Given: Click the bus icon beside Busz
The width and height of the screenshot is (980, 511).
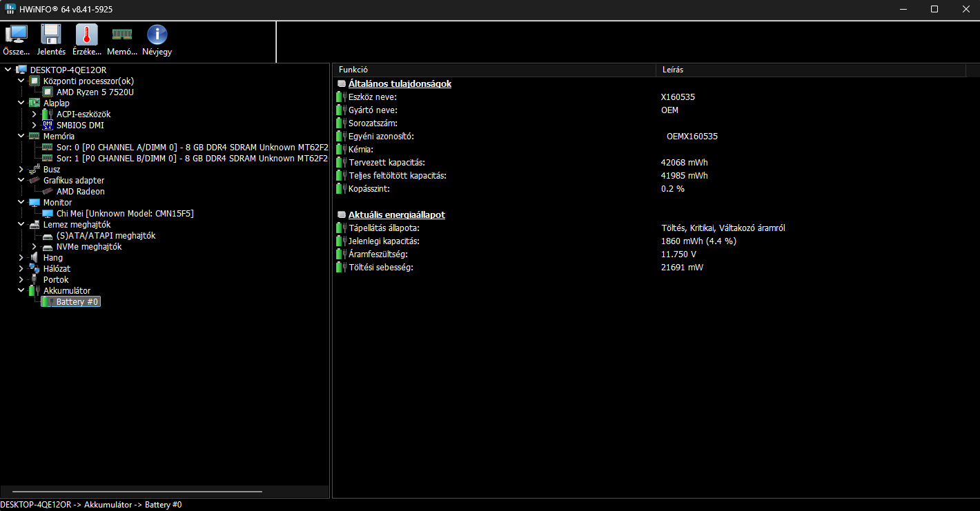Looking at the screenshot, I should pyautogui.click(x=35, y=169).
